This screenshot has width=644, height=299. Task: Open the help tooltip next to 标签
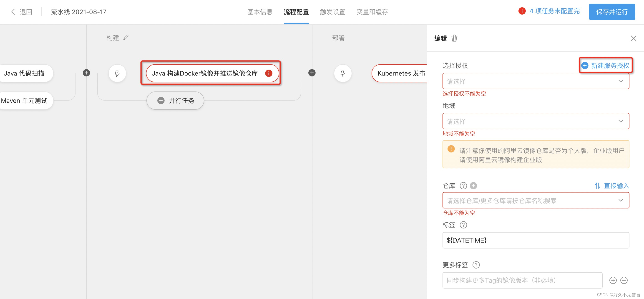click(x=463, y=225)
